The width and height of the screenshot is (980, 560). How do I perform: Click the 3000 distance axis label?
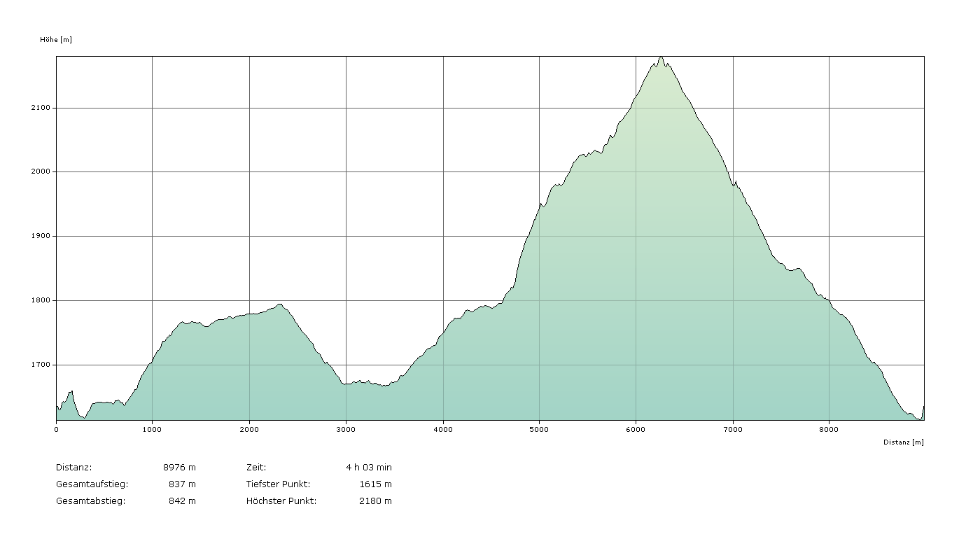[x=346, y=429]
